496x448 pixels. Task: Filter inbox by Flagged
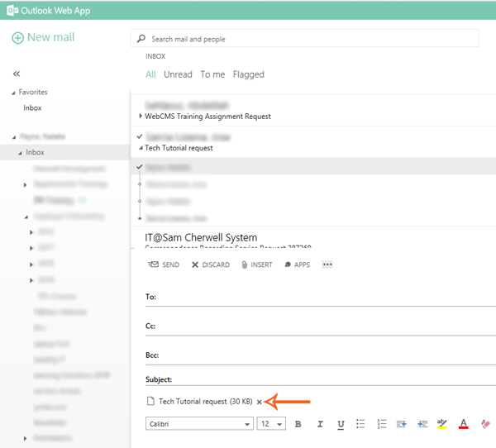tap(248, 74)
